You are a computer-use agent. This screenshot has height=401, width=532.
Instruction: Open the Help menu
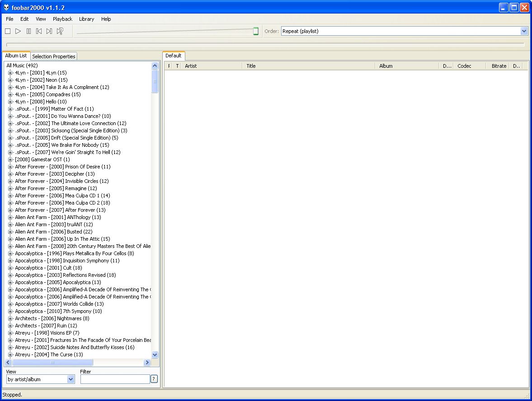coord(106,19)
